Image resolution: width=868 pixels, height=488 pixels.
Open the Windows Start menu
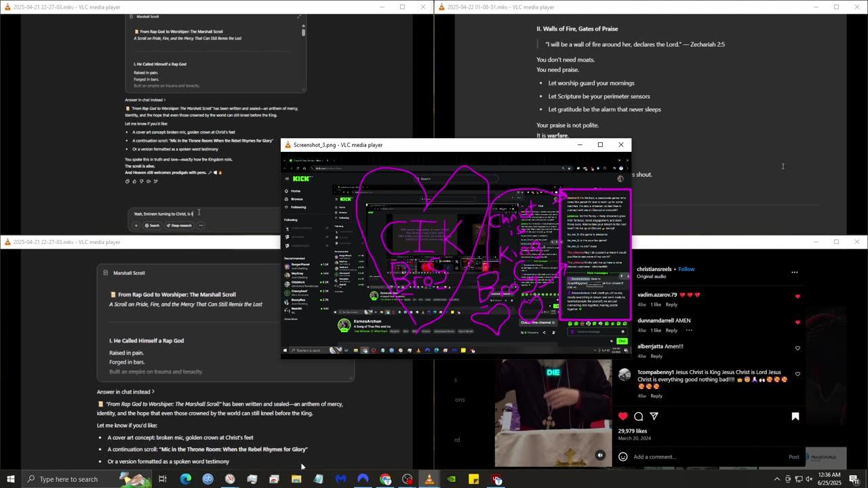point(11,479)
